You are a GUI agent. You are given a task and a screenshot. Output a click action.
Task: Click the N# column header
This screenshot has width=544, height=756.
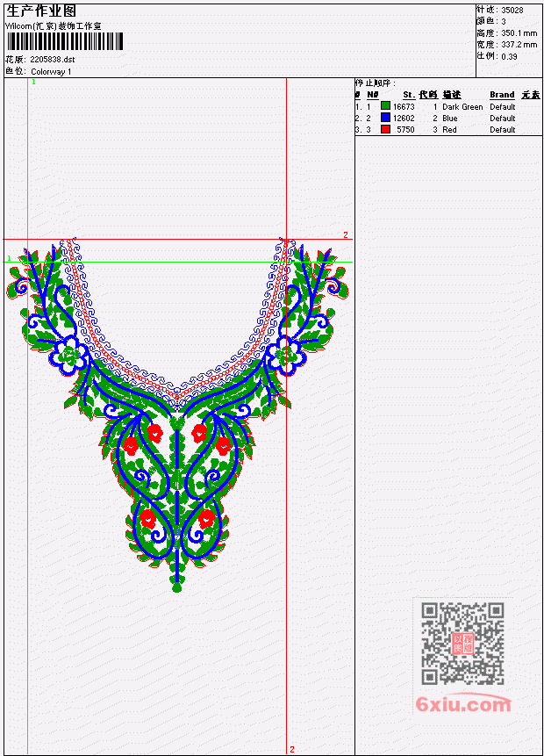372,95
